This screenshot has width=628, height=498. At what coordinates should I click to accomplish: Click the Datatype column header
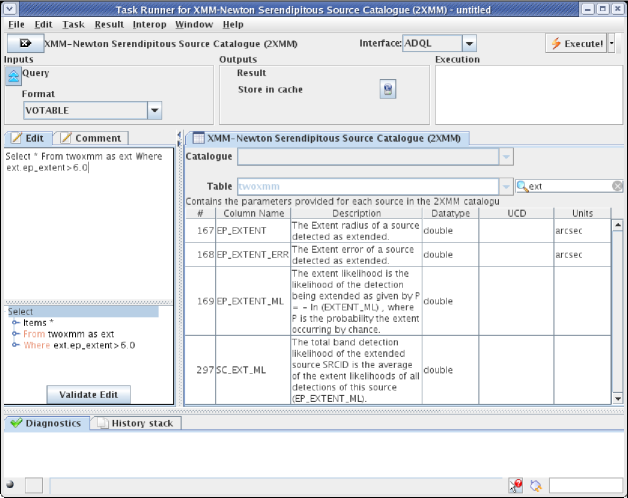tap(451, 213)
